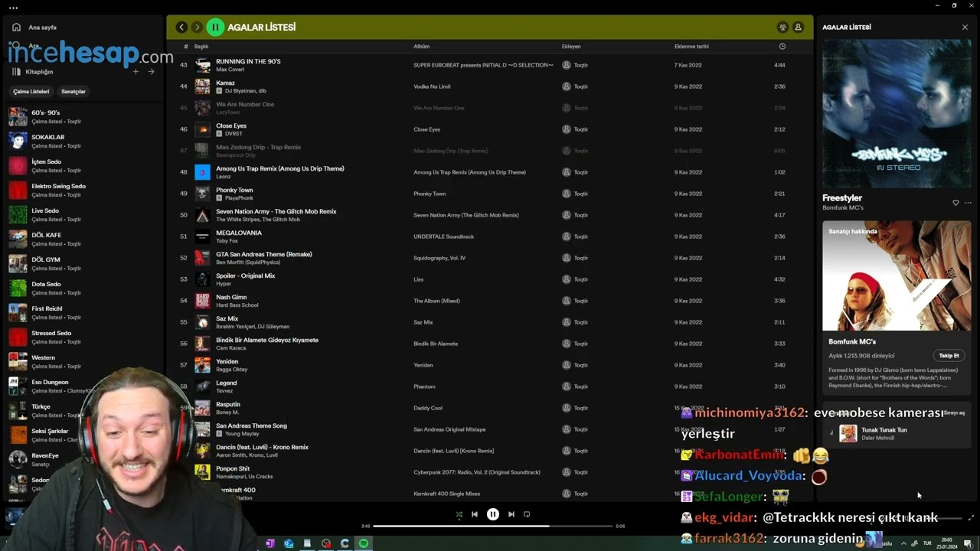This screenshot has width=980, height=551.
Task: Select the song Phonky Town
Action: pos(234,190)
